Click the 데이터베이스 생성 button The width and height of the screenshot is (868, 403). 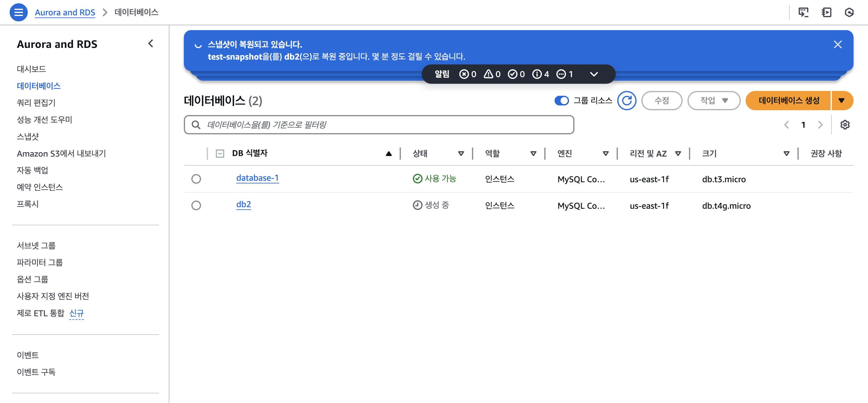[788, 101]
